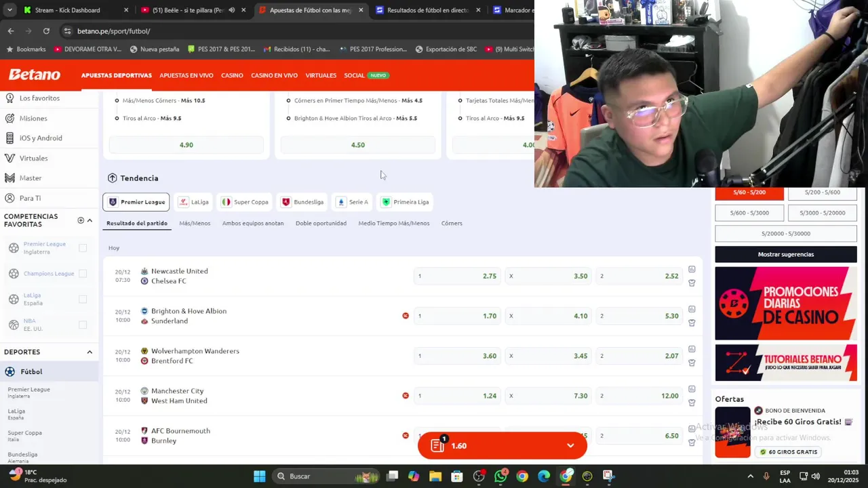Bet on Brentford win at 2.07

[x=639, y=356]
